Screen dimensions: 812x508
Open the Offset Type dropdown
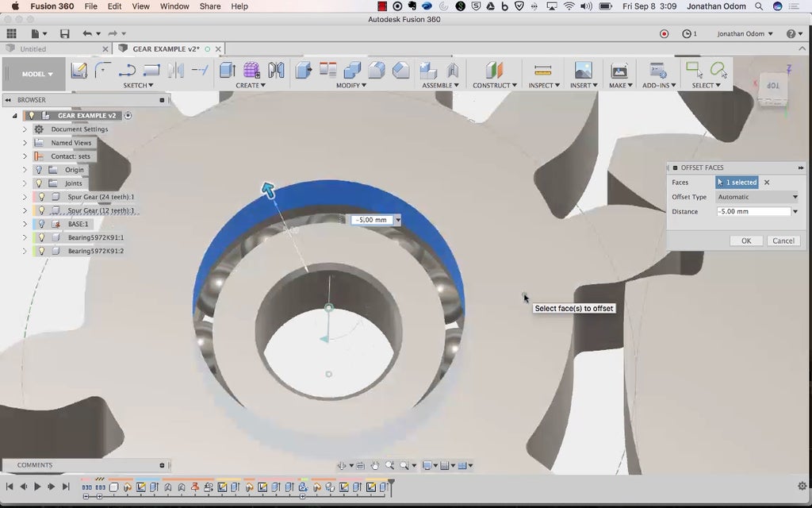point(756,197)
